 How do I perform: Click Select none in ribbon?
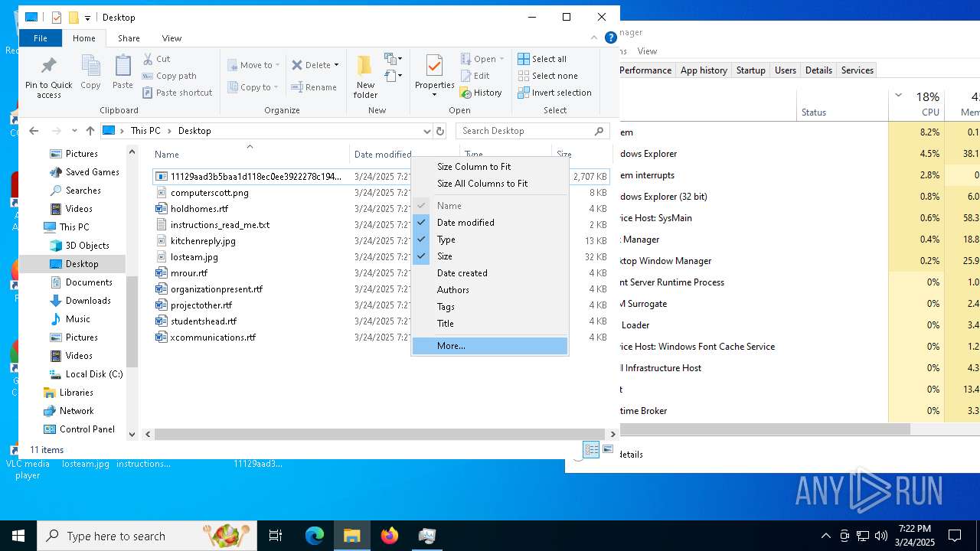pyautogui.click(x=547, y=76)
